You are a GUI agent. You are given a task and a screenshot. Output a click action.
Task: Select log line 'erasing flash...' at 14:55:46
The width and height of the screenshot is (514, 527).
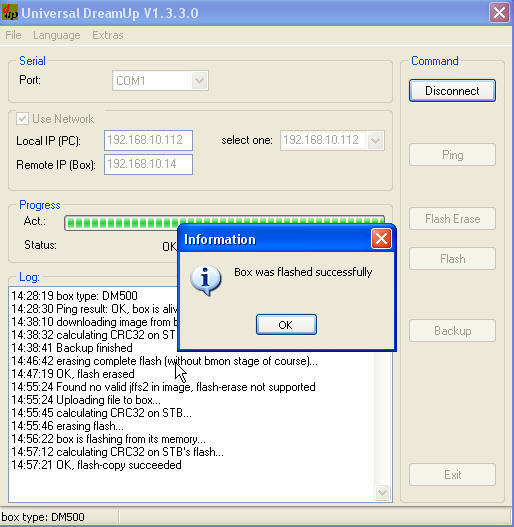click(x=68, y=426)
